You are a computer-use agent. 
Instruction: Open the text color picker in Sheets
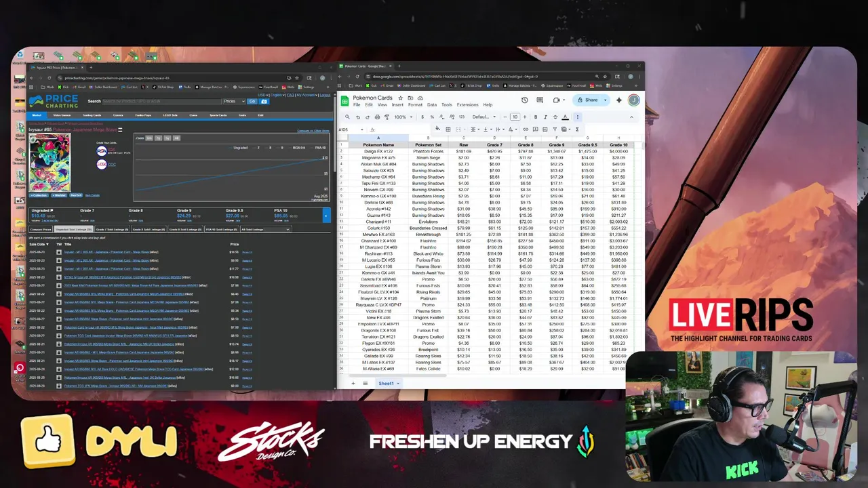point(566,117)
